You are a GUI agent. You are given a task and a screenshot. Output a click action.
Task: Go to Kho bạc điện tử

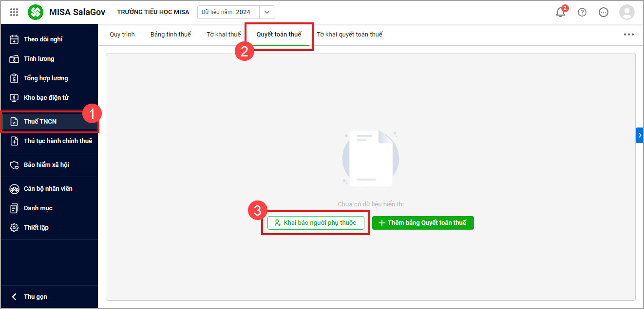pyautogui.click(x=46, y=97)
